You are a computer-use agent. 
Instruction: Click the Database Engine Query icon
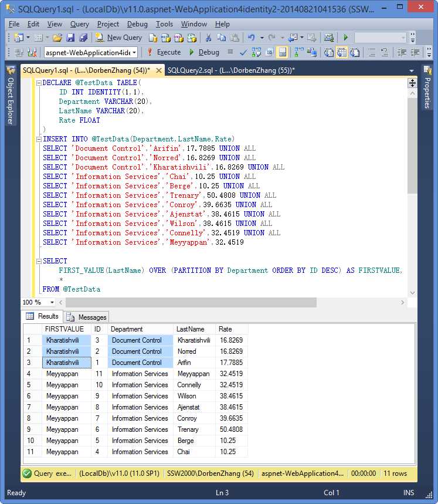pyautogui.click(x=153, y=38)
